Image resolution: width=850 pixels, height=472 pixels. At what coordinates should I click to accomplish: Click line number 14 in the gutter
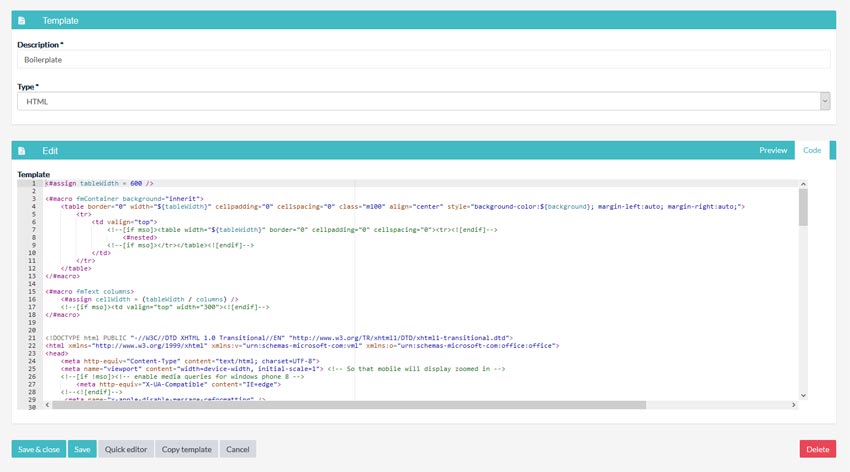[x=31, y=284]
